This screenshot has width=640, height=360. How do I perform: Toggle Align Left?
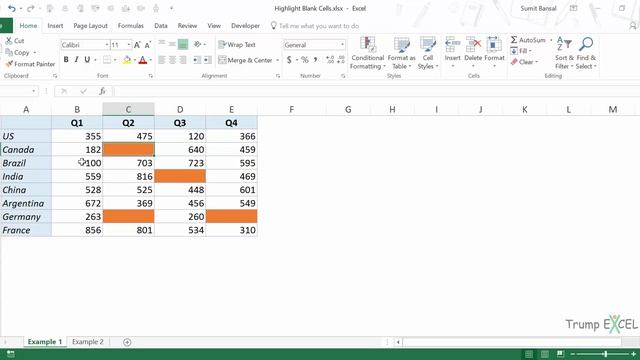pyautogui.click(x=162, y=60)
